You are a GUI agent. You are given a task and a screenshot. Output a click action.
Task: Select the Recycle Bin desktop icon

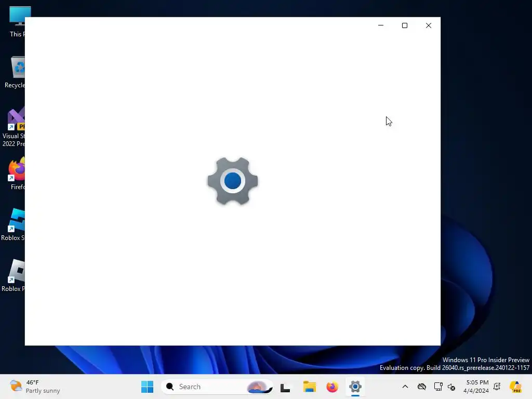(x=14, y=72)
